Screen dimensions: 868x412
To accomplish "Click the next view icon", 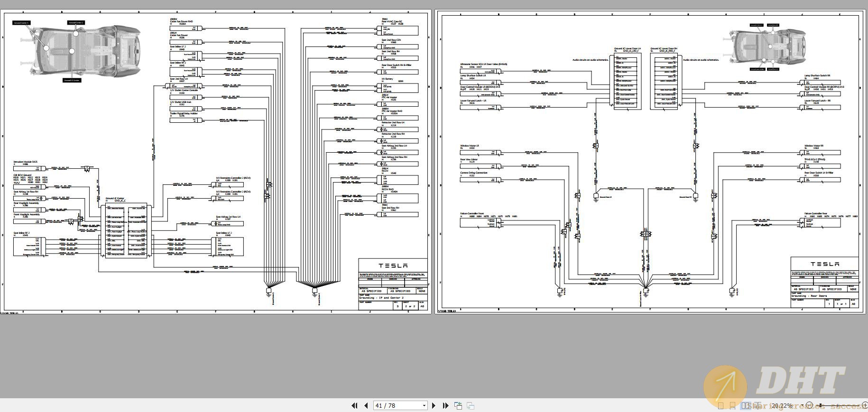I will pyautogui.click(x=471, y=405).
